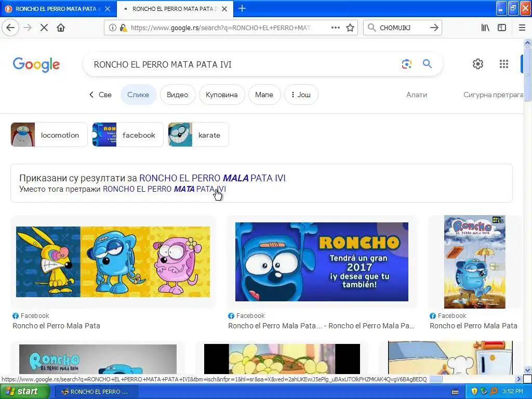
Task: Switch to Мапе results
Action: coord(264,95)
